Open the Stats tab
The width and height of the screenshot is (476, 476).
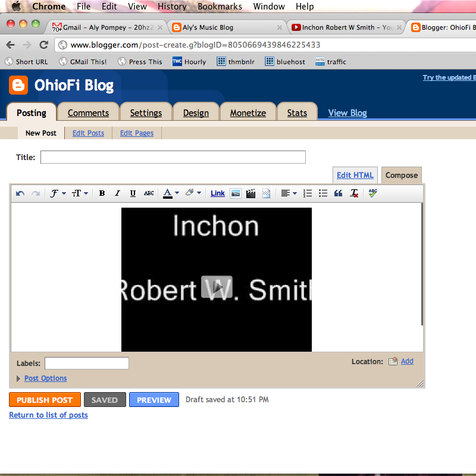[x=297, y=113]
